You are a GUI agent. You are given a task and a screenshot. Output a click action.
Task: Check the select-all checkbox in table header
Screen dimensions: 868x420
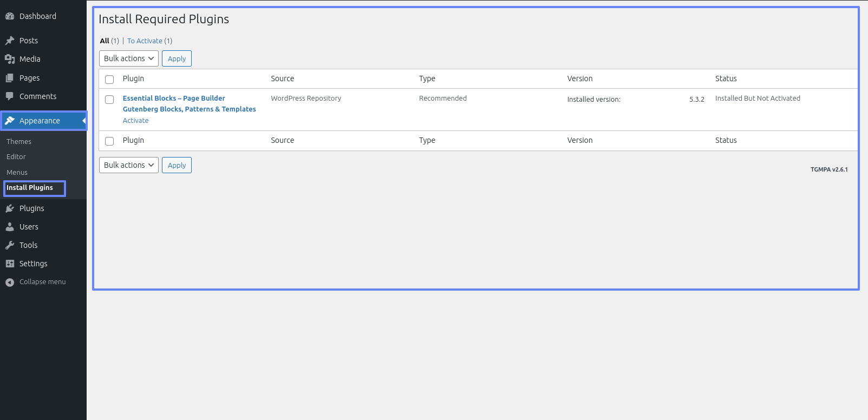click(x=109, y=80)
